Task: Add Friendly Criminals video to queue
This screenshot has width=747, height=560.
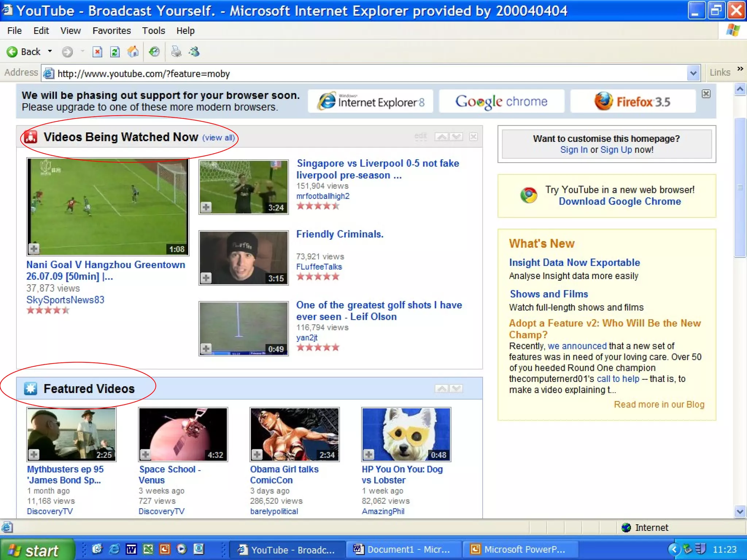Action: pyautogui.click(x=206, y=278)
